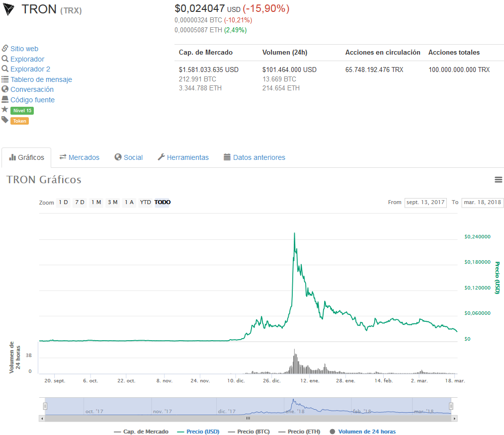Switch to the Gráficos tab

click(x=26, y=157)
